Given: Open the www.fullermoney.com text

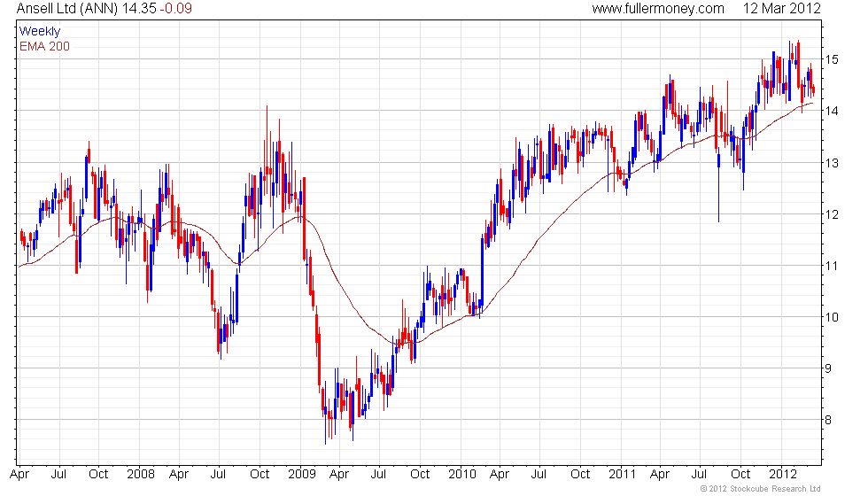Looking at the screenshot, I should point(657,9).
